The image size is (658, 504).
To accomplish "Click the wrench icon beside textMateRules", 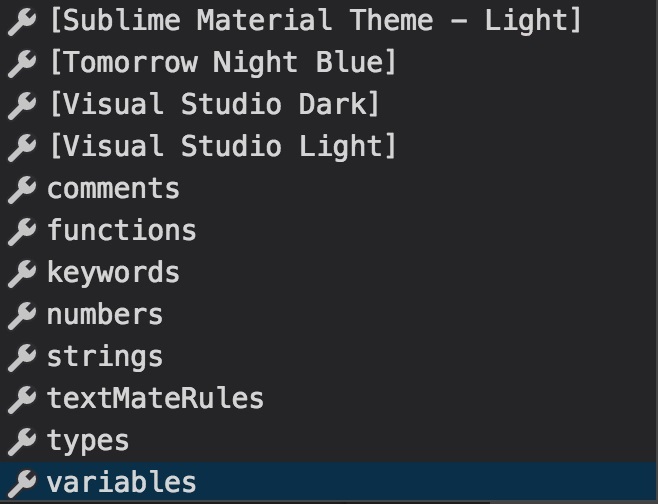I will (x=22, y=400).
